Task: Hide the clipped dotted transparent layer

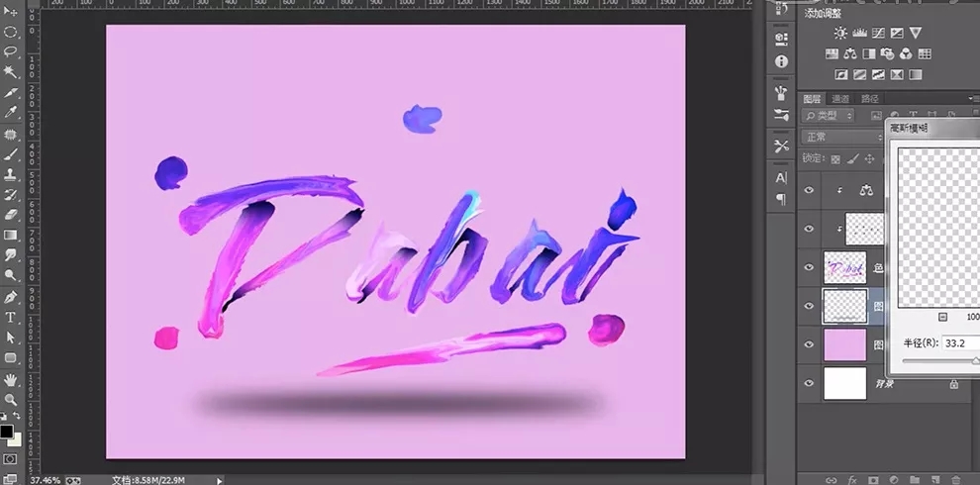Action: click(x=809, y=229)
